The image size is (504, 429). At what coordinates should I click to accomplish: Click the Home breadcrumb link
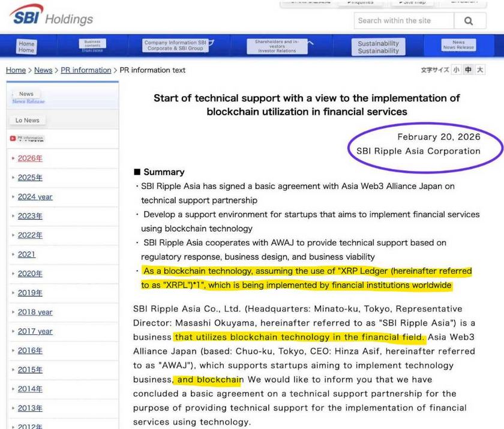coord(16,70)
